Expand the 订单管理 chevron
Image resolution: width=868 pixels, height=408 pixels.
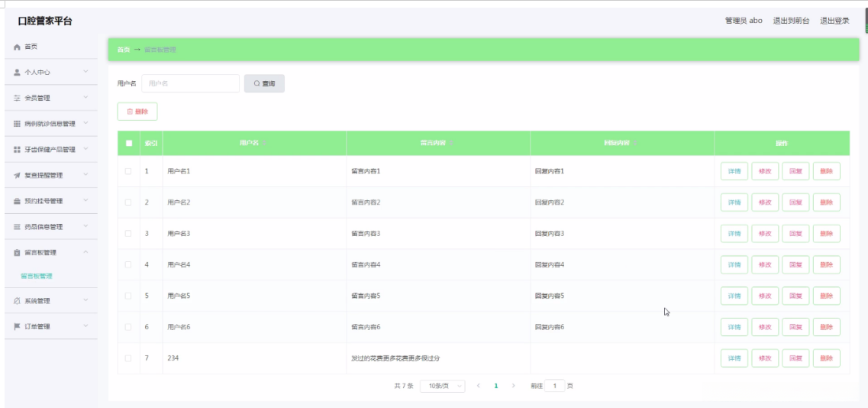point(86,326)
